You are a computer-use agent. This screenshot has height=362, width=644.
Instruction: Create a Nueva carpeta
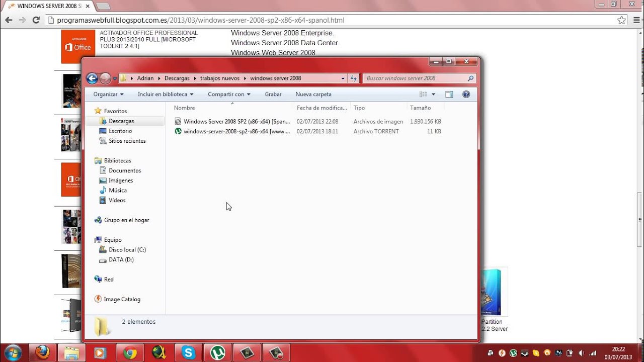(x=313, y=94)
